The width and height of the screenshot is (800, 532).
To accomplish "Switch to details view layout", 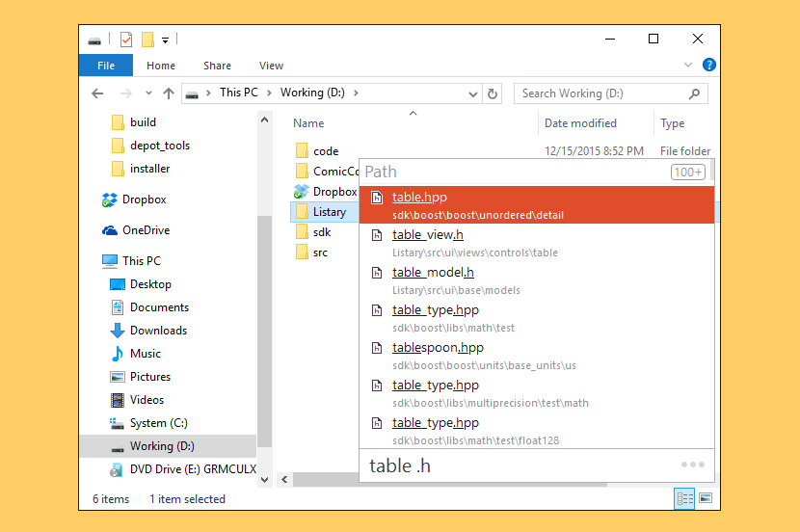I will pyautogui.click(x=685, y=498).
